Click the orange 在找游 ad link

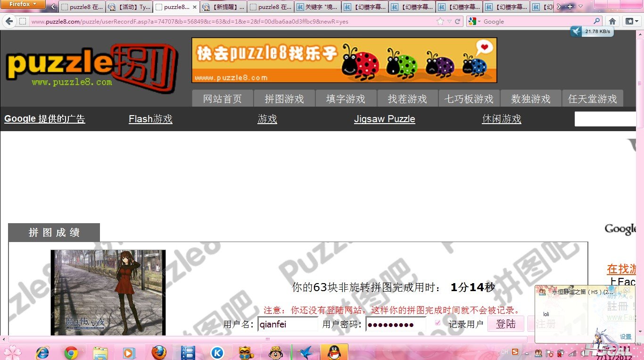click(x=621, y=269)
